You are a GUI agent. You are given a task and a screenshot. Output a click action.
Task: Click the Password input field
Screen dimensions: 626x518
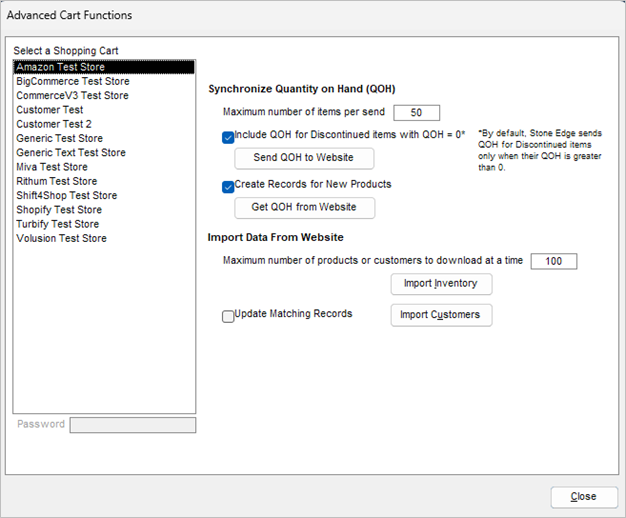point(133,425)
